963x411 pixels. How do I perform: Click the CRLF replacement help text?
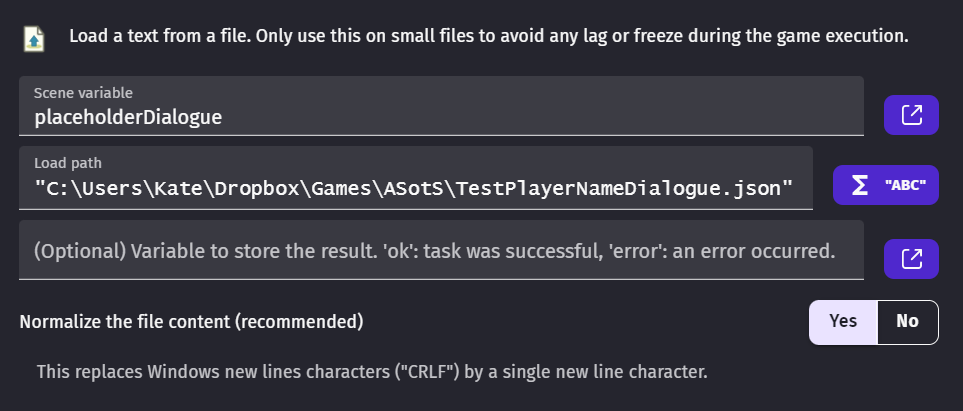[x=372, y=372]
